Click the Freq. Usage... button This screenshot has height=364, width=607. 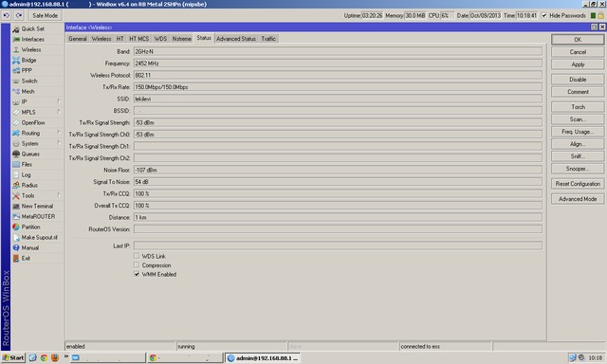pyautogui.click(x=578, y=132)
